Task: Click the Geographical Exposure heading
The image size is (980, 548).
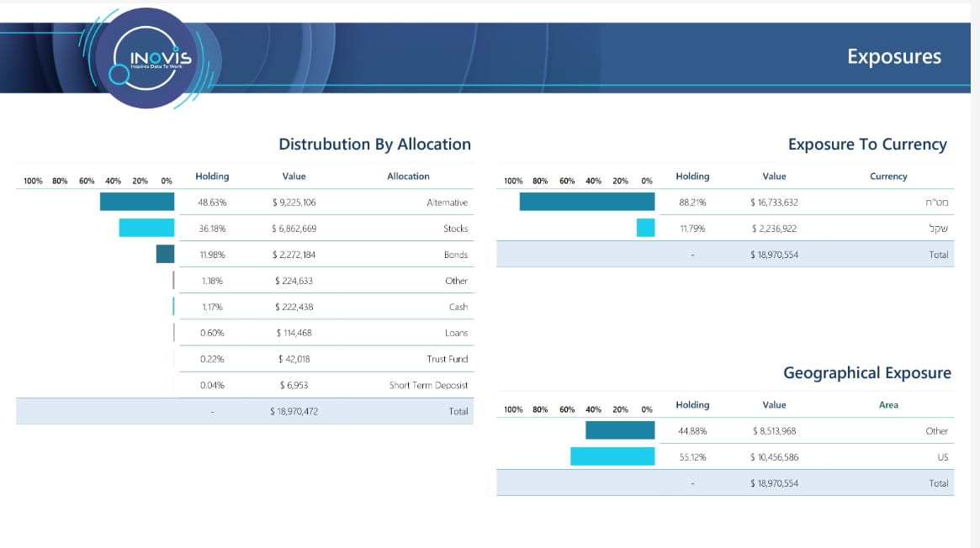Action: coord(866,372)
